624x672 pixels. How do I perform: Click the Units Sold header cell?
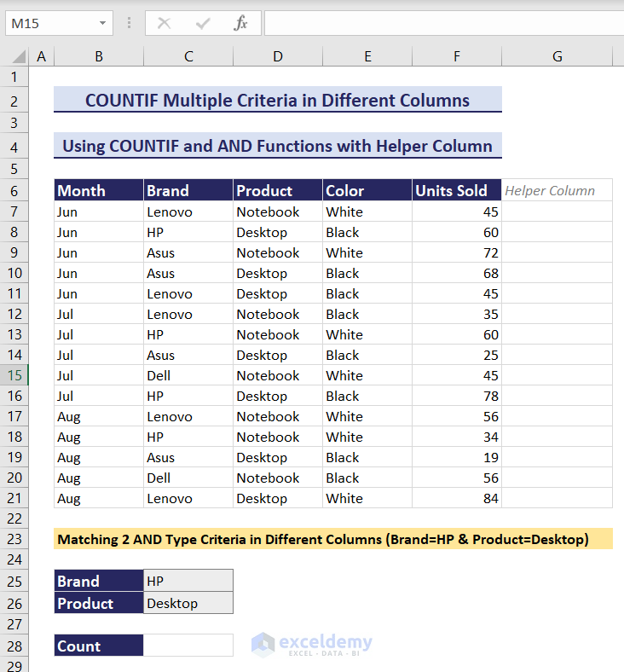[x=457, y=190]
